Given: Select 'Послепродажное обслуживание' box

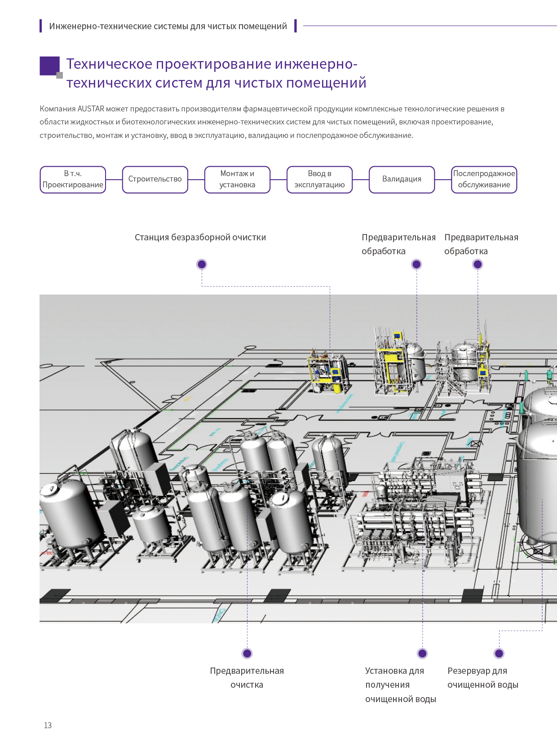Looking at the screenshot, I should tap(484, 180).
